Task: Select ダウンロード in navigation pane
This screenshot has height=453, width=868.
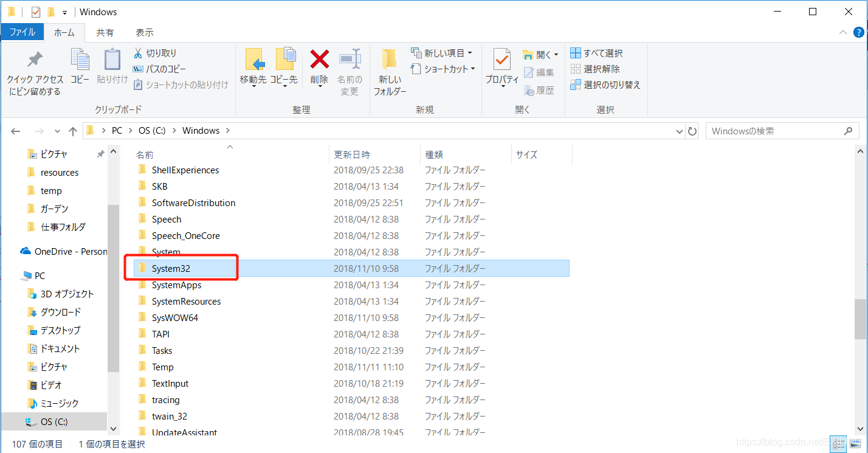Action: tap(54, 312)
